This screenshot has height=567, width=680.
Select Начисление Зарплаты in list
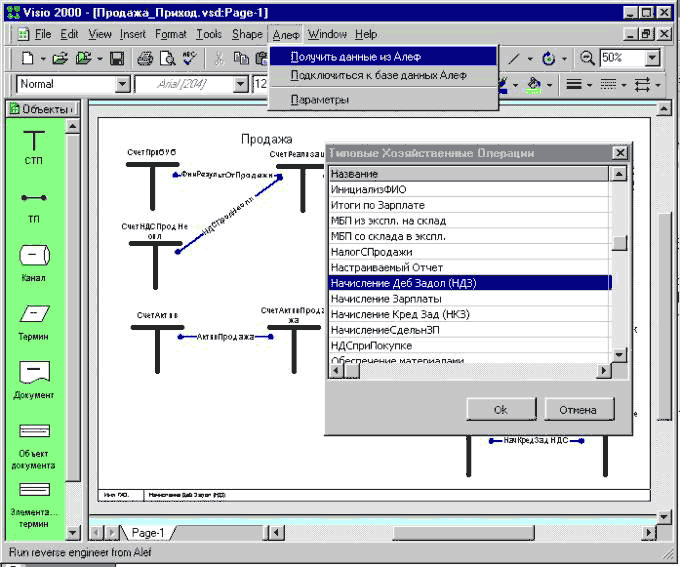pyautogui.click(x=469, y=298)
